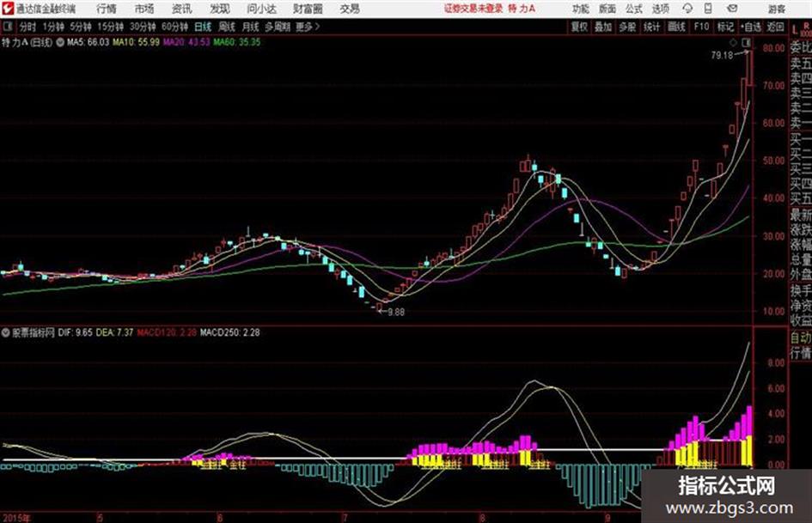Click the 证券交易未登录 status link
This screenshot has width=812, height=523.
[x=473, y=9]
